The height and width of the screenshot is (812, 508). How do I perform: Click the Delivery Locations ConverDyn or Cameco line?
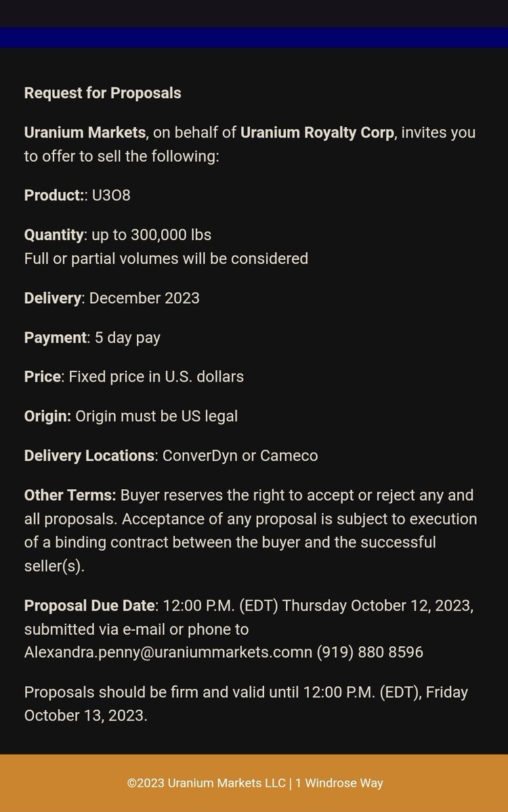pos(171,455)
